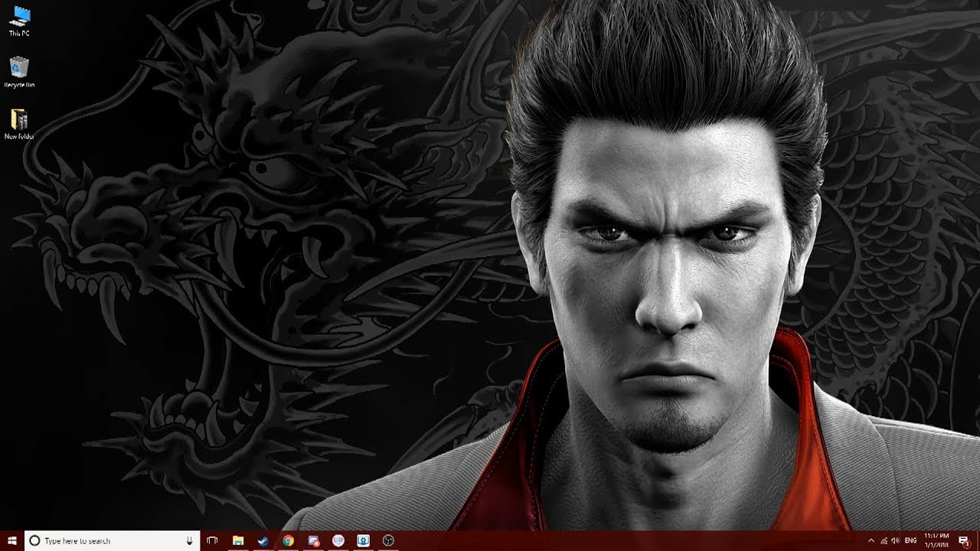
Task: Open the speaker volume control
Action: 896,540
